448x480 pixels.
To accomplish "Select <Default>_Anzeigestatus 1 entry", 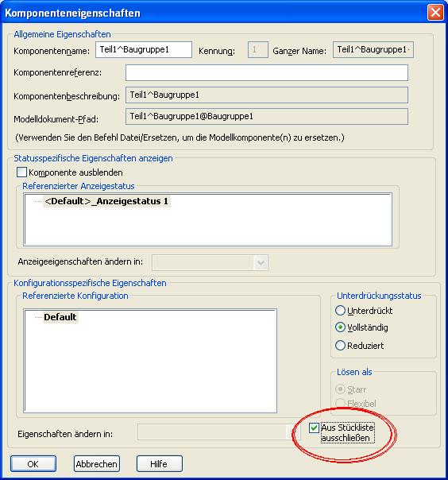I will point(106,201).
